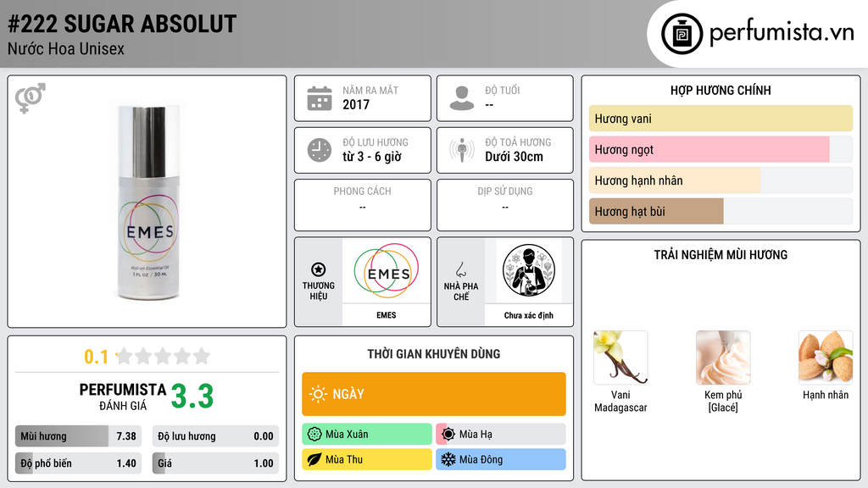Viewport: 868px width, 488px height.
Task: Click the Hương vani accord bar
Action: 721,119
